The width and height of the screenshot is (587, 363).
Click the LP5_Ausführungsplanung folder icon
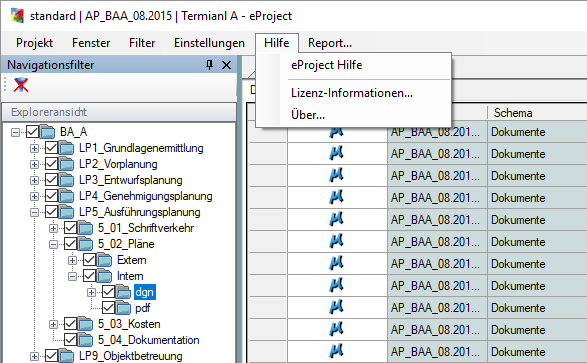pos(66,212)
